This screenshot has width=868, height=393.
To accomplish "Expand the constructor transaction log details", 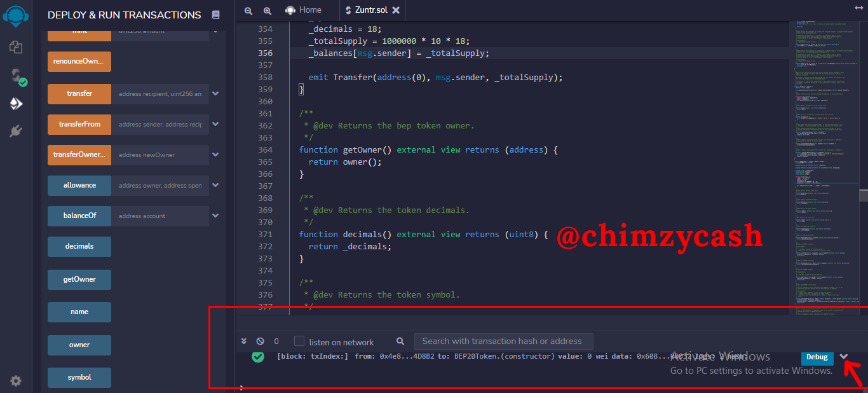I will (844, 357).
